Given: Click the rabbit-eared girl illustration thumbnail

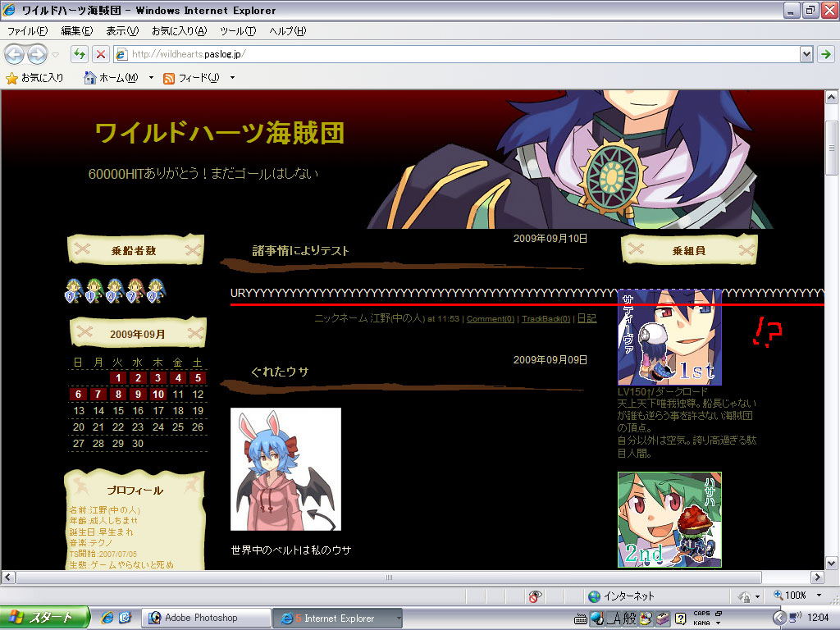Looking at the screenshot, I should tap(285, 469).
